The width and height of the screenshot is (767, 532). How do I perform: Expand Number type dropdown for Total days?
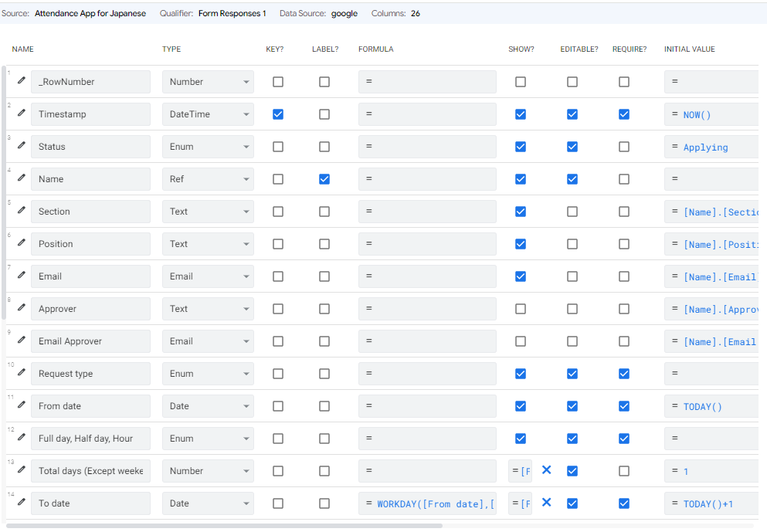[x=208, y=471]
